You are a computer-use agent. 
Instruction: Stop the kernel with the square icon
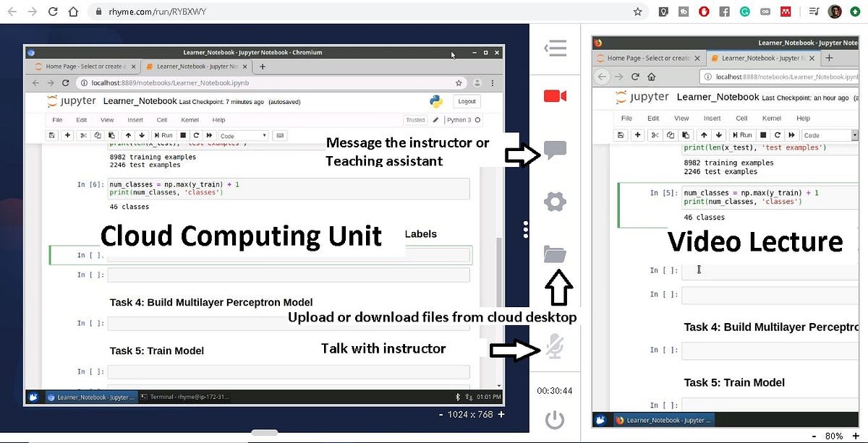click(183, 135)
